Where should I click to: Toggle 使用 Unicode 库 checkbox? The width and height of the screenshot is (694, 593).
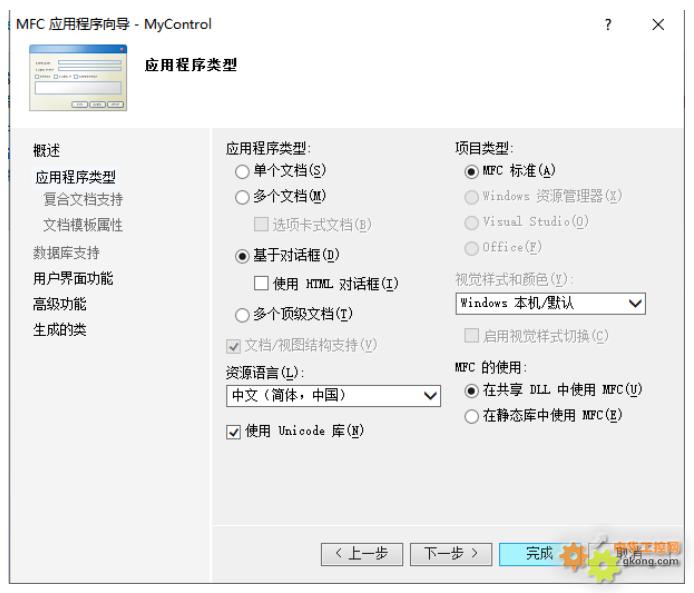234,431
